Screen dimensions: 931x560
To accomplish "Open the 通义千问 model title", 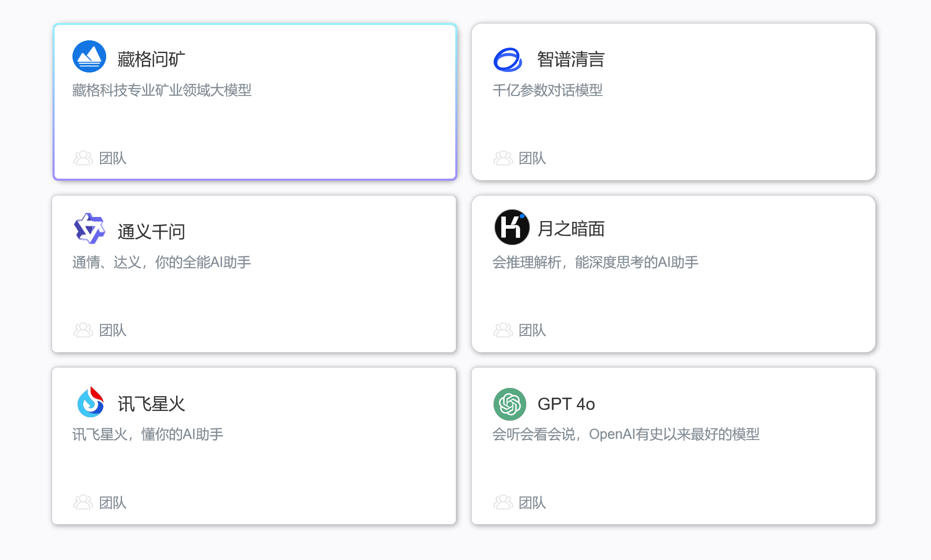I will 152,232.
